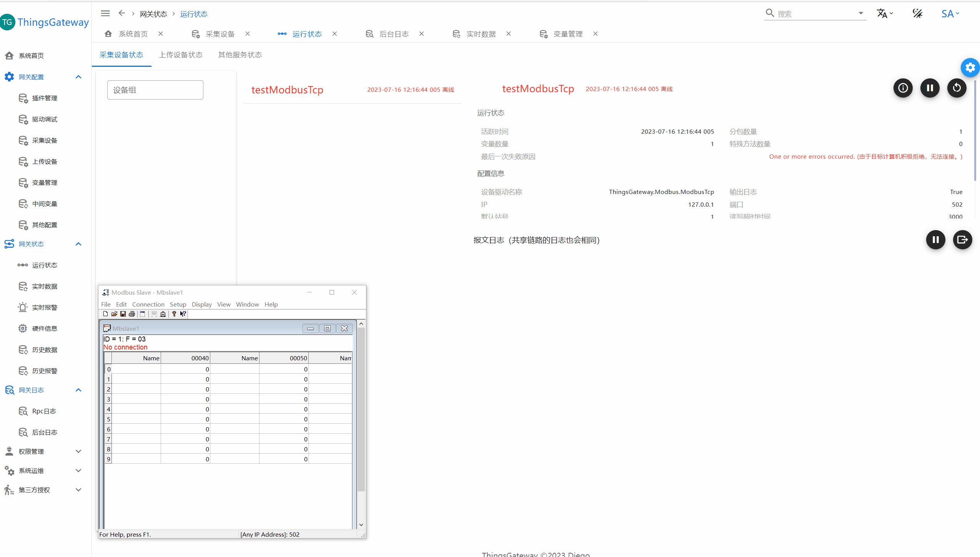980x557 pixels.
Task: Click the Save icon in Modbus Slave toolbar
Action: pyautogui.click(x=123, y=314)
